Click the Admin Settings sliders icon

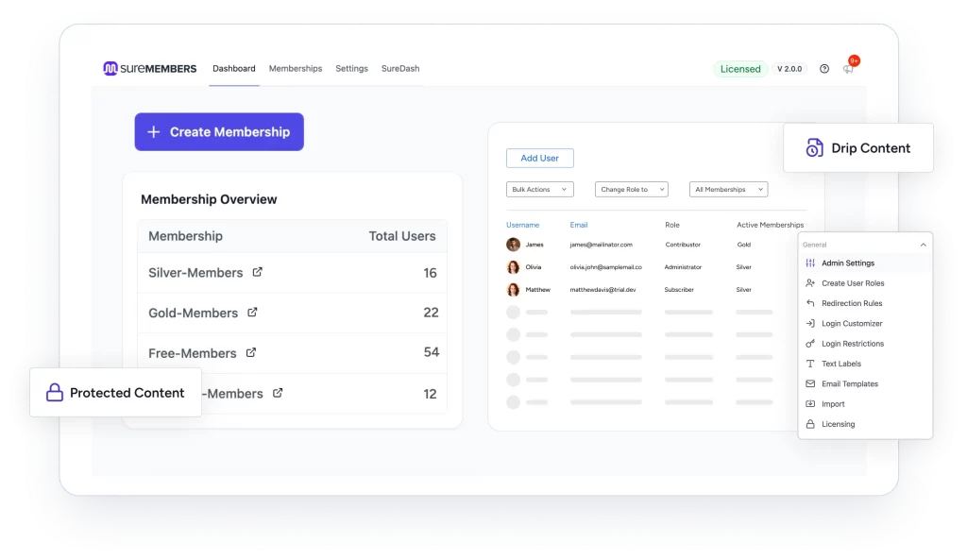[x=810, y=263]
